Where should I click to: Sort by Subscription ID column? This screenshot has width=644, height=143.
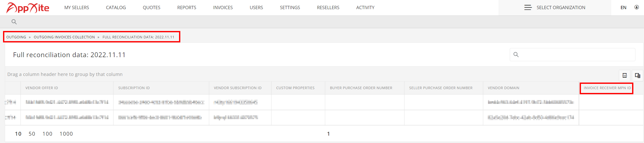(161, 88)
